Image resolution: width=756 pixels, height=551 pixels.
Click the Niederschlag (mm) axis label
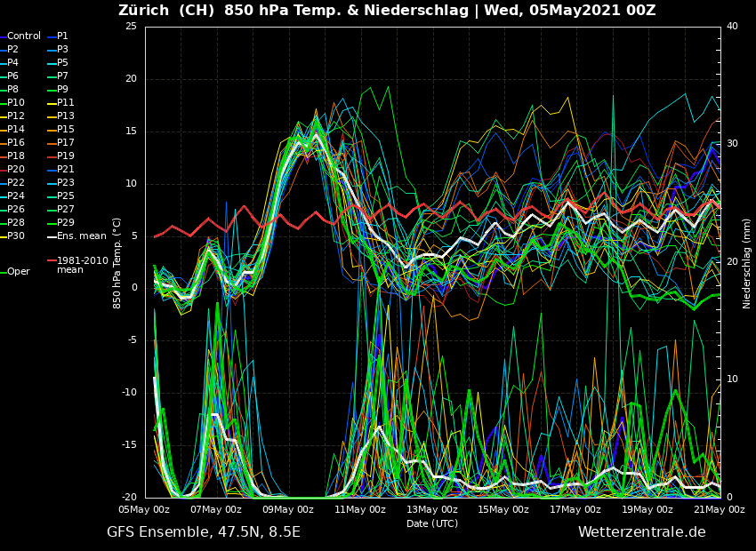click(x=746, y=265)
